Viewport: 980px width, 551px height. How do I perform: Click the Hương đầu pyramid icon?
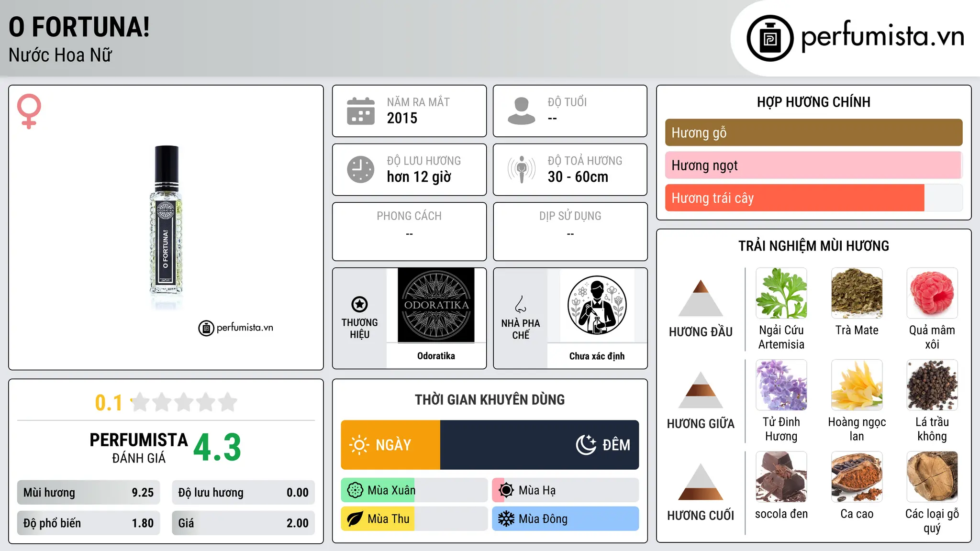[x=701, y=298]
